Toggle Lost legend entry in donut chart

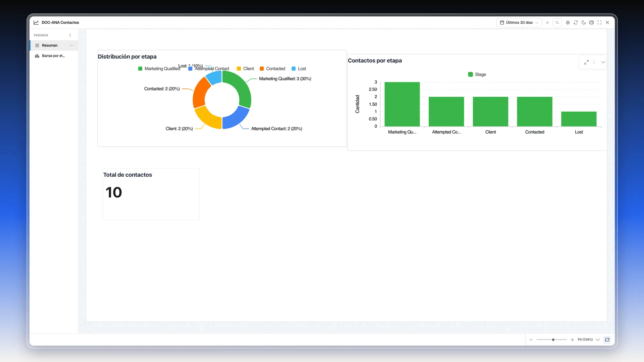coord(299,69)
